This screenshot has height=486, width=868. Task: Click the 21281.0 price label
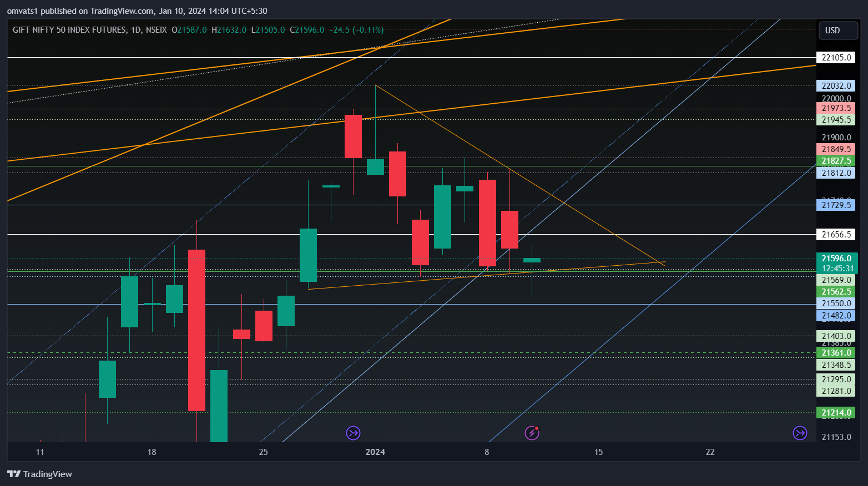pos(836,391)
